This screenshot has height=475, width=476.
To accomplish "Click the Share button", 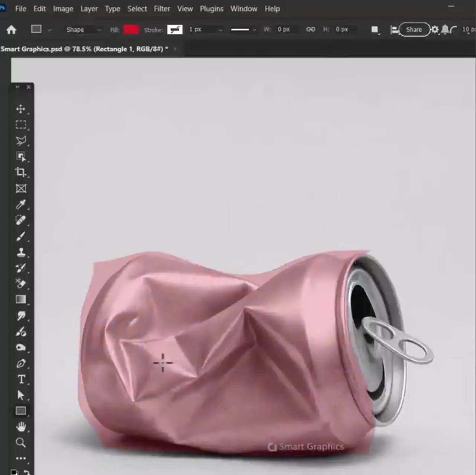I will click(x=414, y=30).
